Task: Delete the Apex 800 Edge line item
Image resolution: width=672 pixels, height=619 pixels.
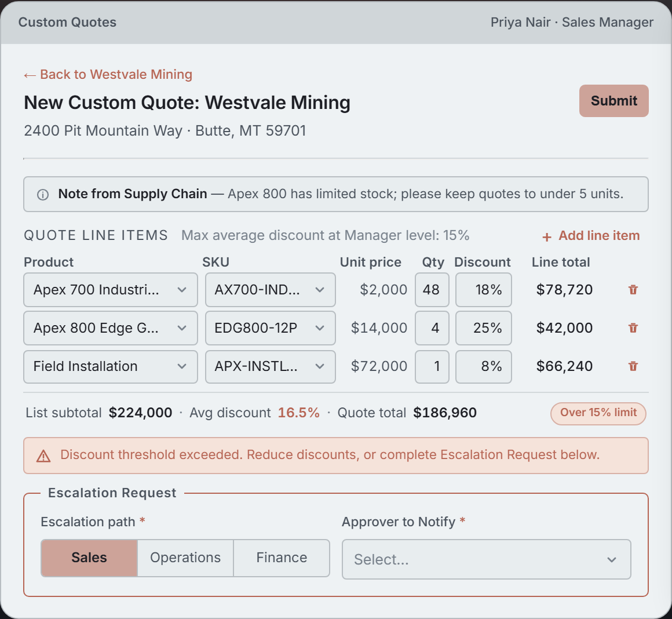Action: coord(633,328)
